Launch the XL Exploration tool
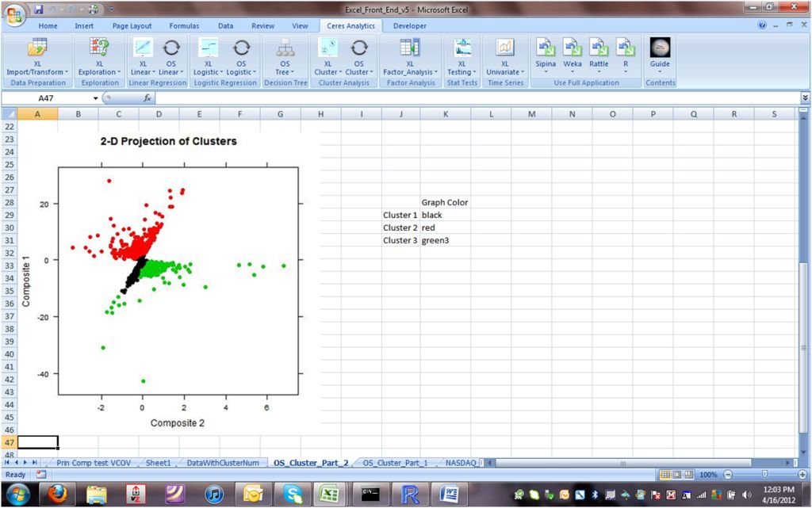This screenshot has height=508, width=812. 99,57
